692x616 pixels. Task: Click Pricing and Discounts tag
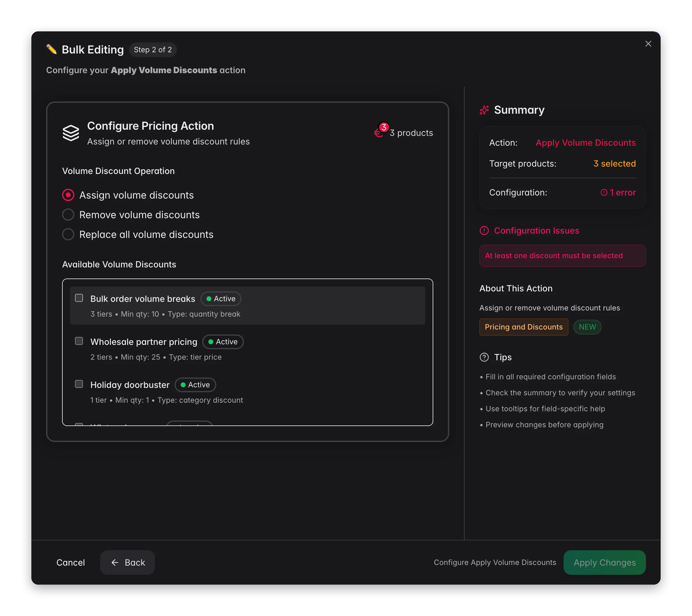pyautogui.click(x=523, y=327)
